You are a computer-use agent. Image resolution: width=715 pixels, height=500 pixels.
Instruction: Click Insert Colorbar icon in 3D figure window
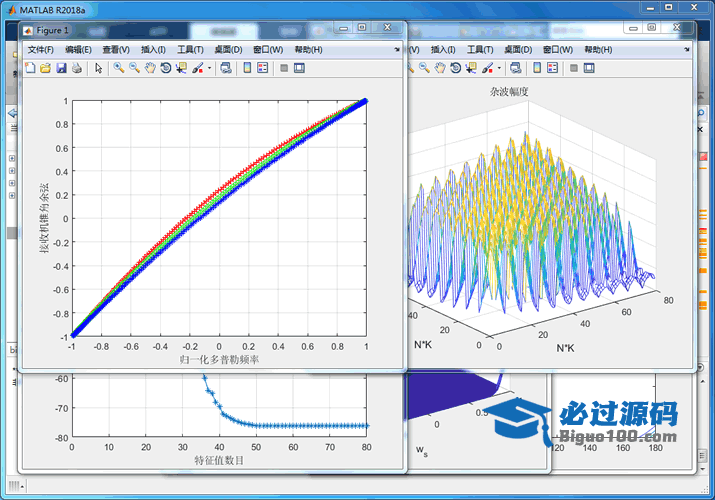coord(537,68)
